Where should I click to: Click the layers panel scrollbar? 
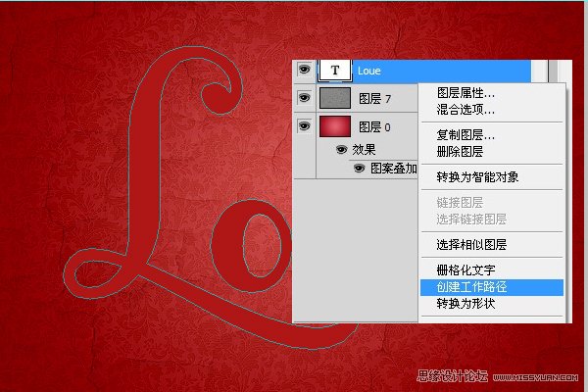click(553, 71)
